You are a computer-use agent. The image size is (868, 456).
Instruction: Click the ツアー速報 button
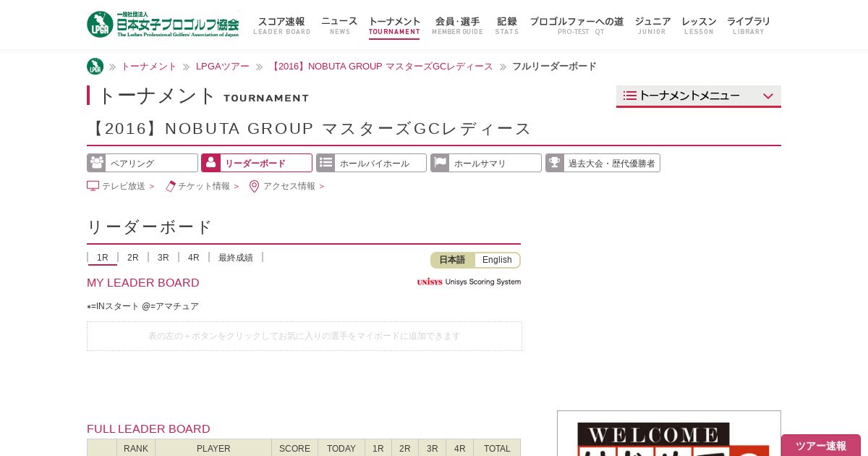point(821,445)
